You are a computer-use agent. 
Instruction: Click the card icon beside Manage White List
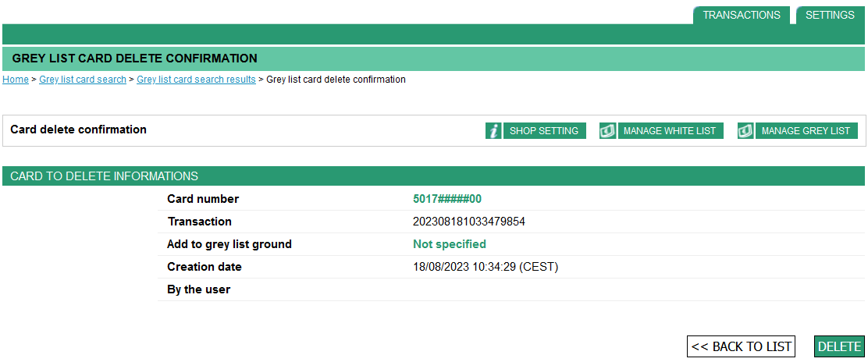(607, 131)
